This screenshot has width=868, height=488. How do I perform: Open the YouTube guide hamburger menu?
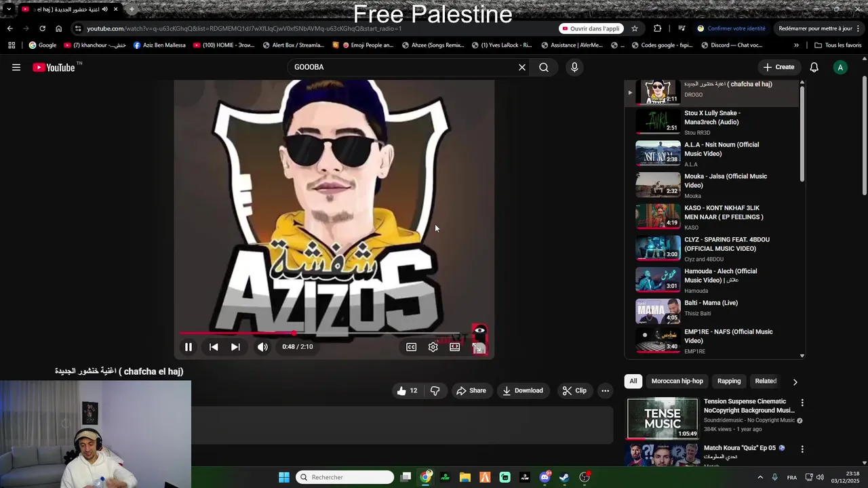pos(16,67)
